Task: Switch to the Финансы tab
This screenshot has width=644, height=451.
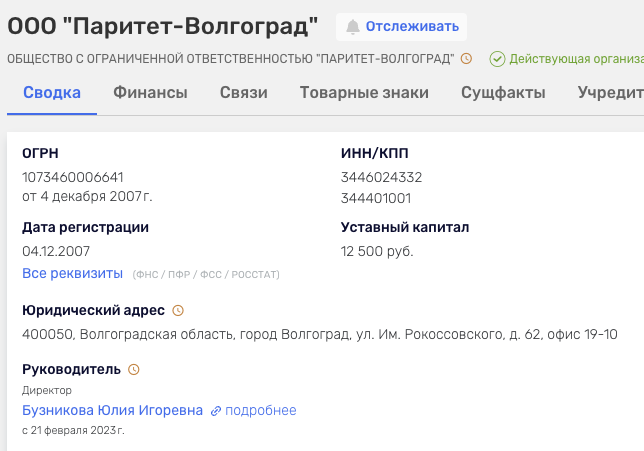Action: [x=150, y=93]
